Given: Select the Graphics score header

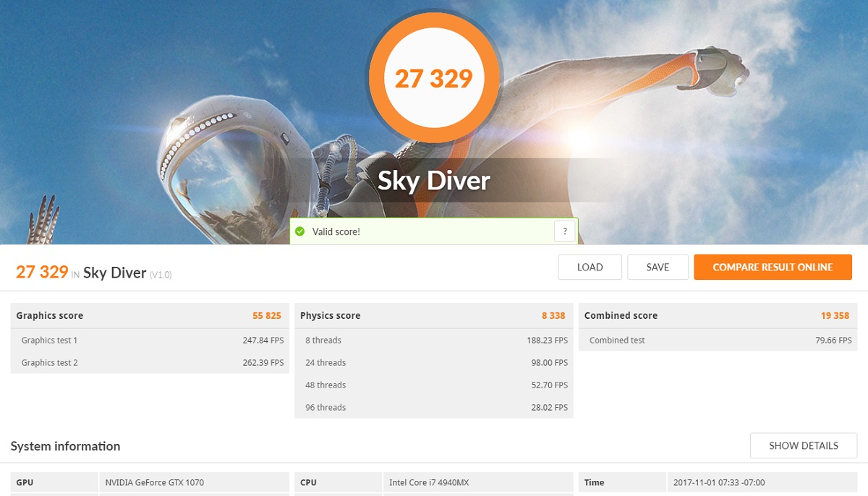Looking at the screenshot, I should tap(149, 315).
